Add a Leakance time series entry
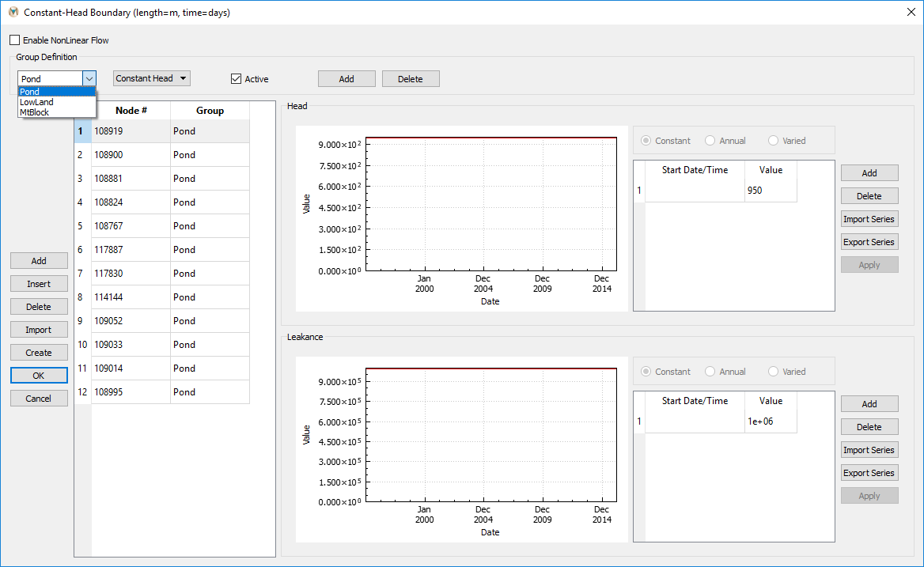The width and height of the screenshot is (924, 567). click(x=869, y=404)
